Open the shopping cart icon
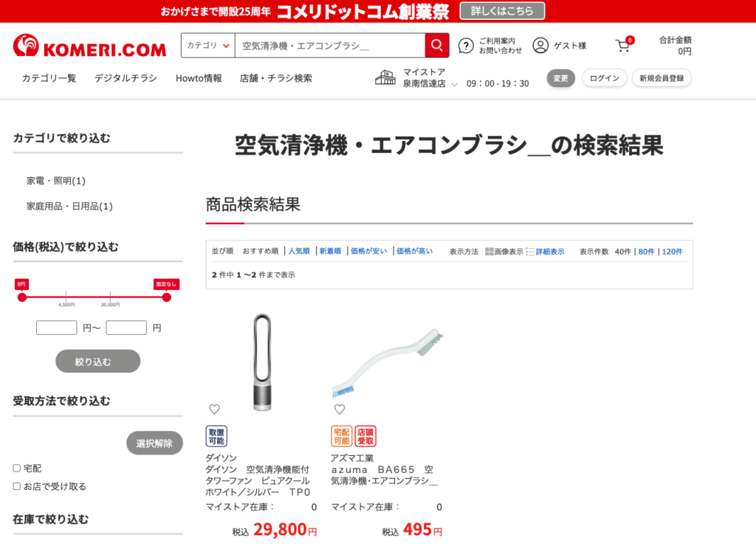 click(623, 46)
